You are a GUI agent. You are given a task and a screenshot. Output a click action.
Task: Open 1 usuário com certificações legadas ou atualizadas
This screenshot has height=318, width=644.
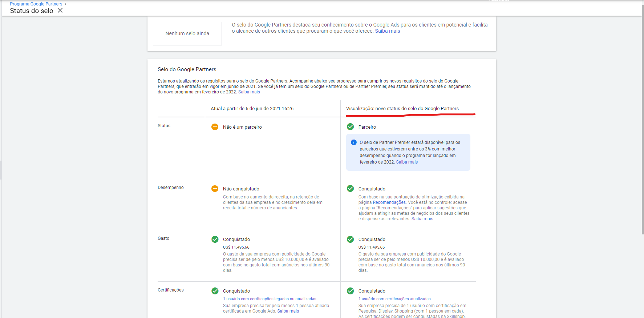pos(270,299)
